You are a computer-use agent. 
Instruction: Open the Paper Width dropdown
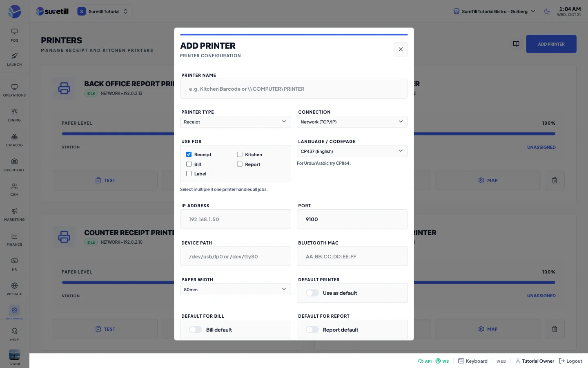235,289
